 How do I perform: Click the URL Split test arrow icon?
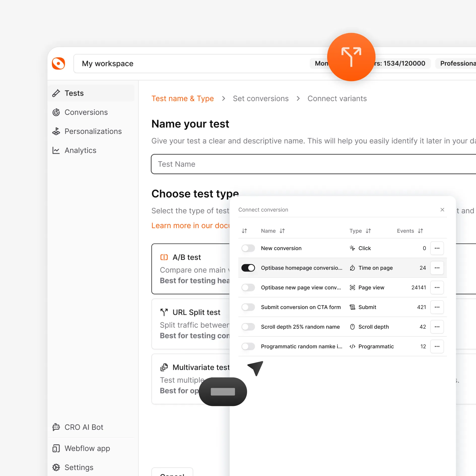[x=164, y=312]
